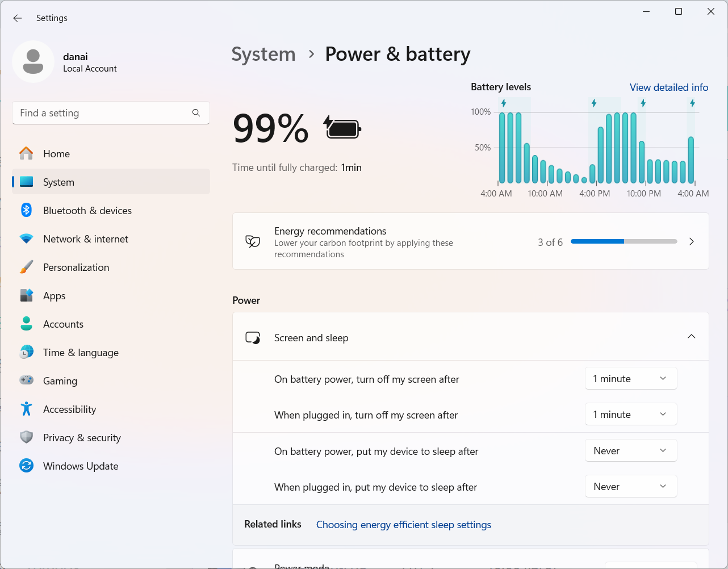Open Privacy & security settings
This screenshot has height=569, width=728.
point(82,438)
